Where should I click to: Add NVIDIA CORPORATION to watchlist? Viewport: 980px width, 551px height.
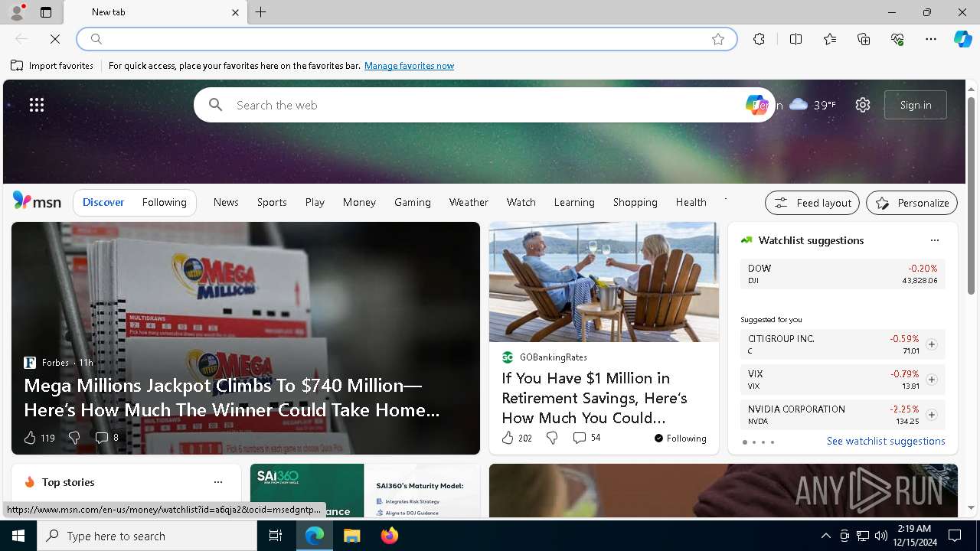(x=931, y=415)
